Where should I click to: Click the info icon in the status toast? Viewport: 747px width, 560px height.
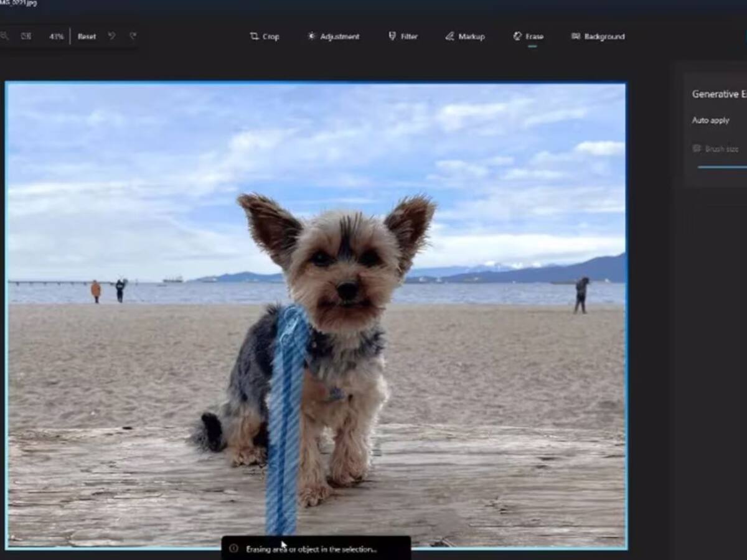pyautogui.click(x=233, y=549)
